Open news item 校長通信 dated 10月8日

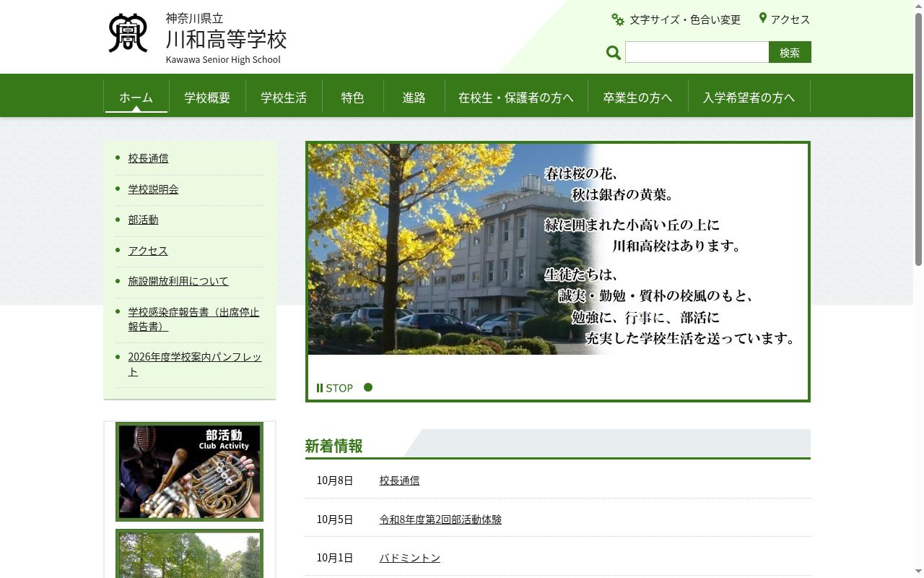[399, 480]
